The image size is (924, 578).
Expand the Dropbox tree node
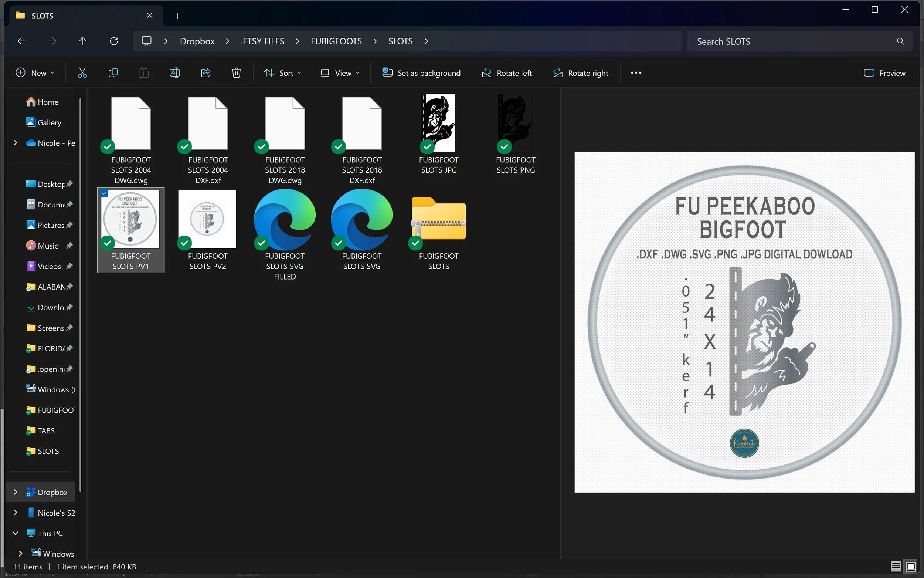(x=15, y=492)
